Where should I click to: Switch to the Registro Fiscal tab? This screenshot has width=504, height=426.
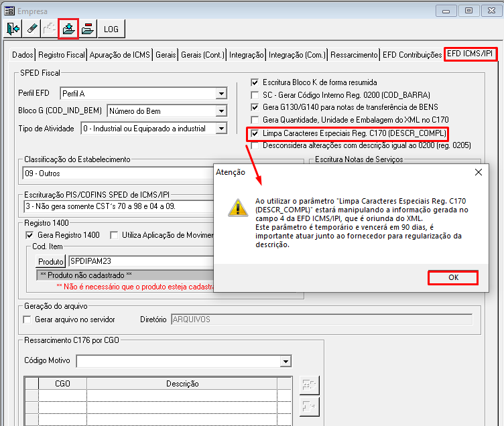pyautogui.click(x=62, y=55)
